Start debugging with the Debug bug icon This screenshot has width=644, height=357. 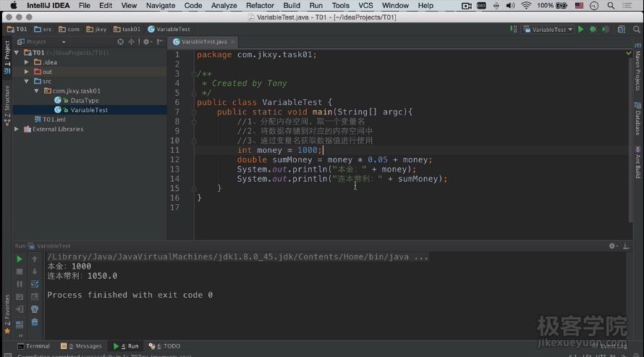pos(593,30)
